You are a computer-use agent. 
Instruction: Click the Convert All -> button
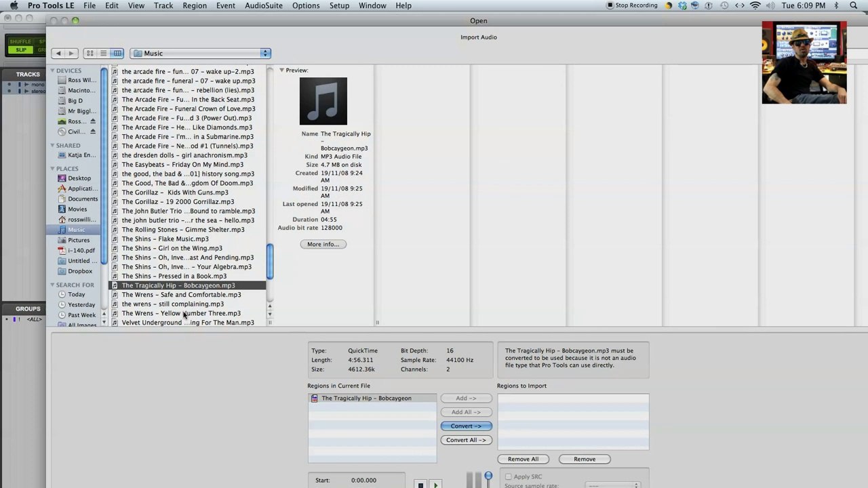(x=466, y=440)
